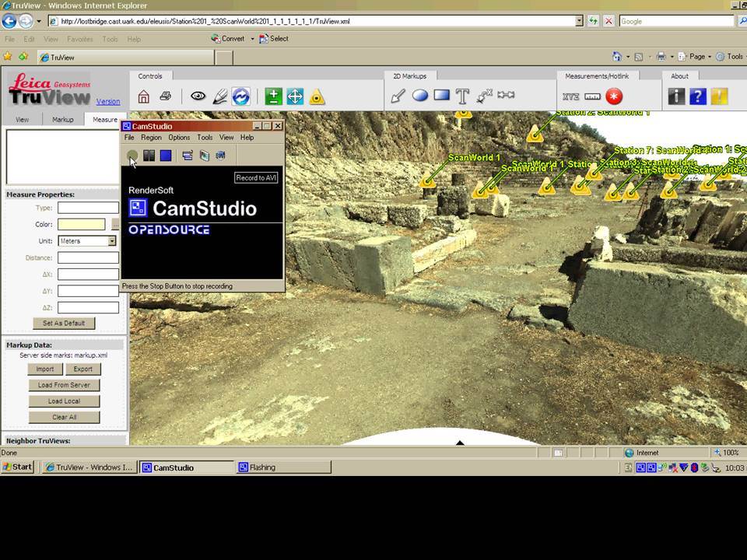Click the Clear All button
Viewport: 747px width, 560px height.
(64, 417)
